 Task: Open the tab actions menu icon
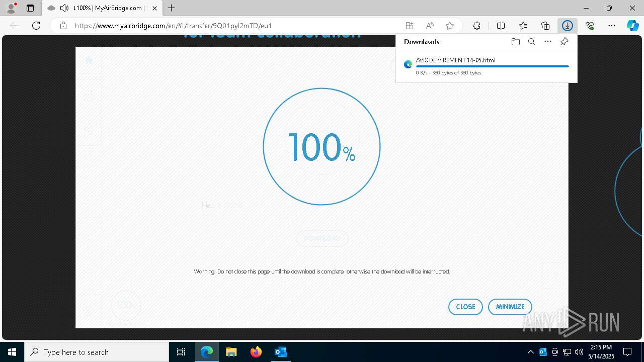click(x=30, y=8)
